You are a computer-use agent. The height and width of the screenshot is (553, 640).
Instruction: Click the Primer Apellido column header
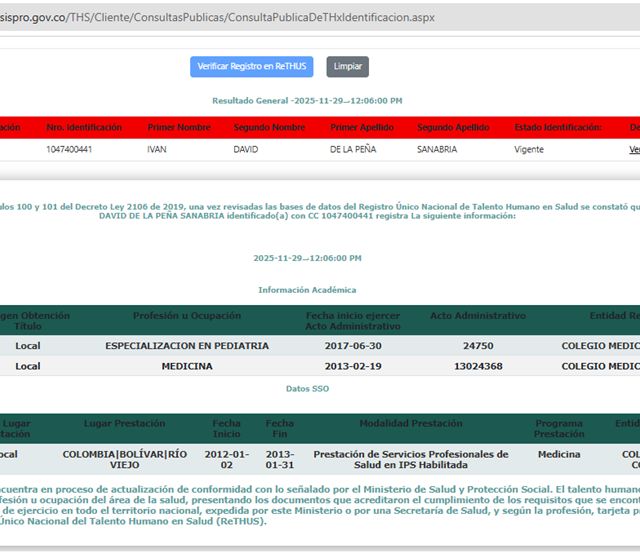tap(362, 127)
